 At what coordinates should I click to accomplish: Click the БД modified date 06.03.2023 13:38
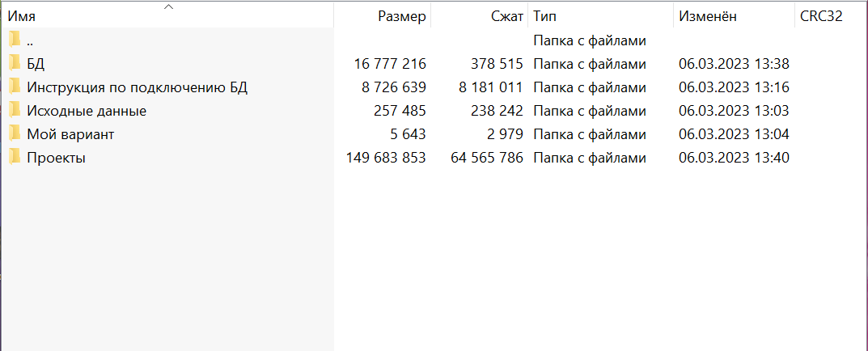point(734,63)
